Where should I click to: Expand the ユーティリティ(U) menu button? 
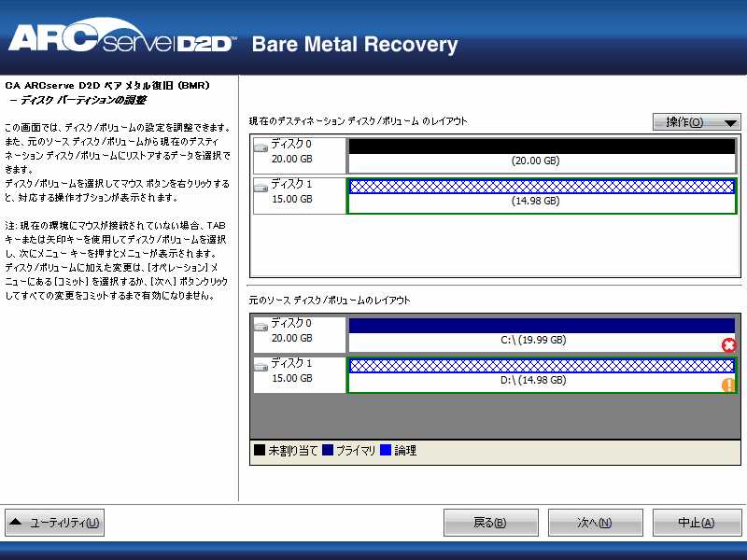55,523
